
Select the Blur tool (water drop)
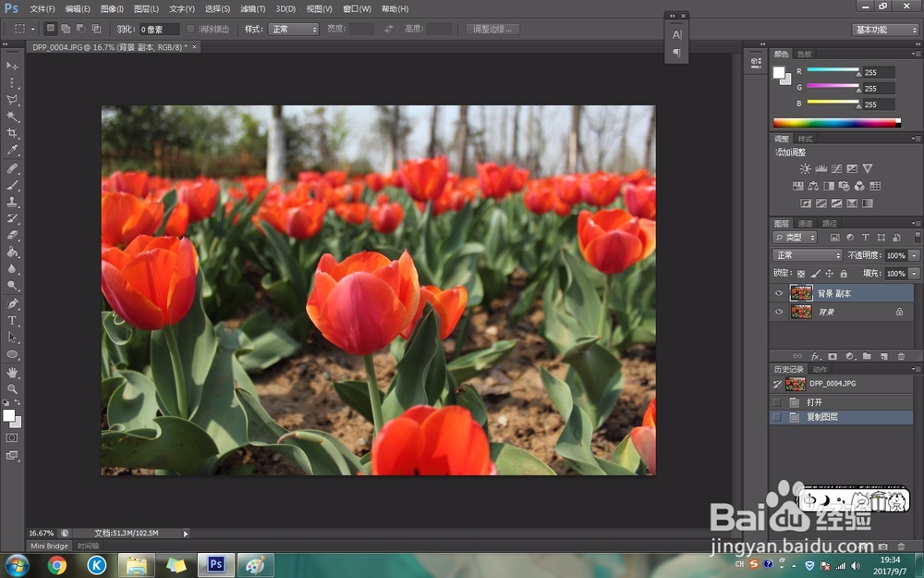tap(12, 268)
